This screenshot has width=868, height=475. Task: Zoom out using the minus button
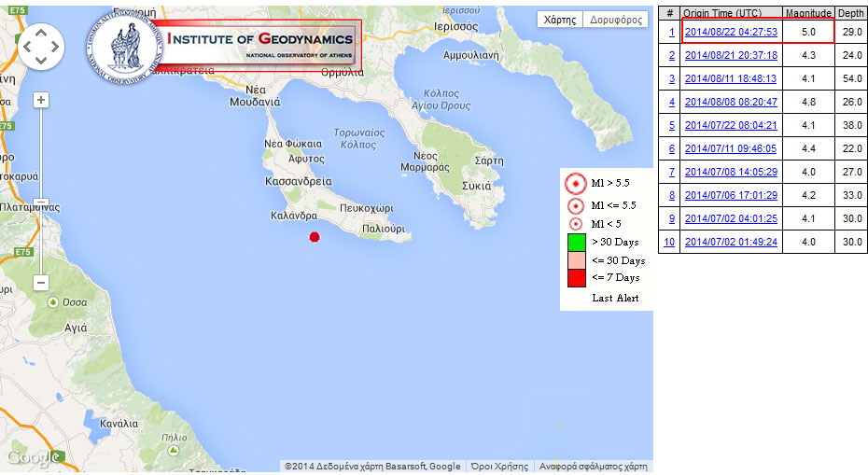41,282
